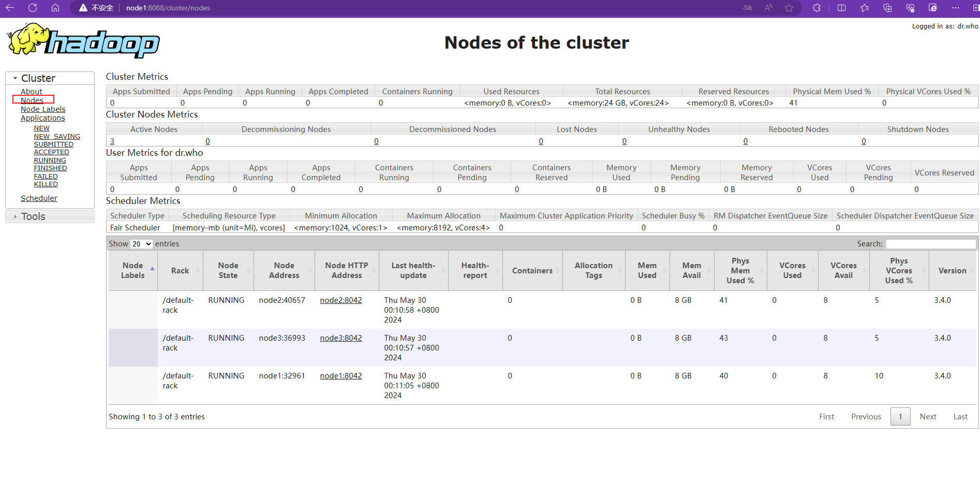Sort table by Node State column
Screen dimensions: 980x482
point(228,270)
